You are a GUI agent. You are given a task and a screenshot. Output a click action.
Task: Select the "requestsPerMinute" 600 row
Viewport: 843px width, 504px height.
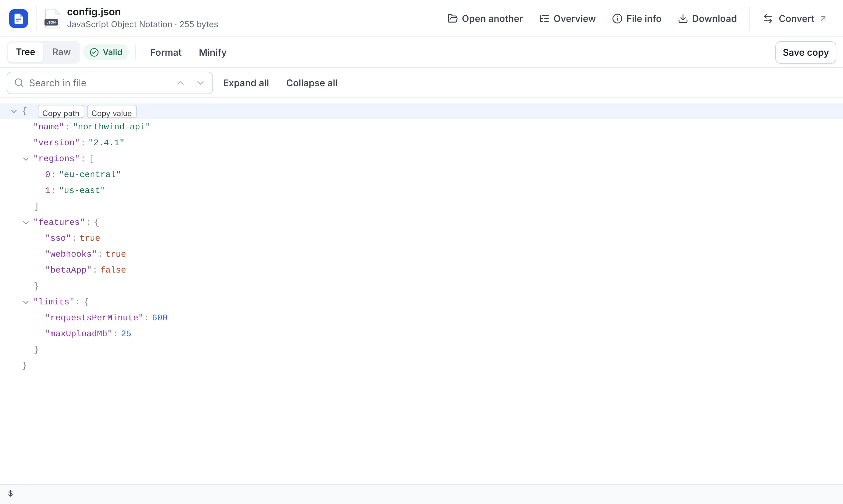[x=421, y=318]
